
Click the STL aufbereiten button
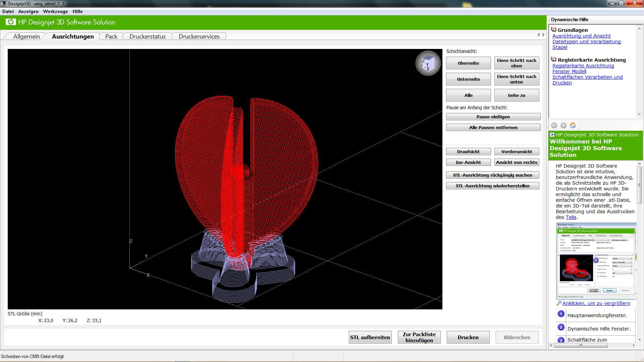coord(370,337)
